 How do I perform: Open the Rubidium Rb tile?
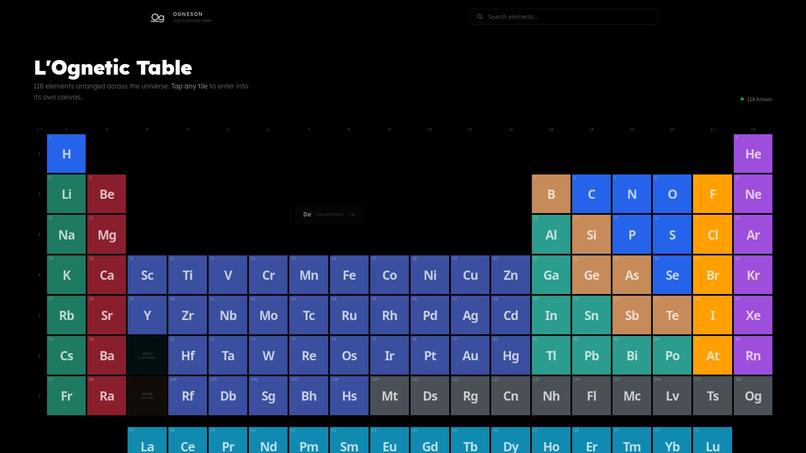coord(66,315)
